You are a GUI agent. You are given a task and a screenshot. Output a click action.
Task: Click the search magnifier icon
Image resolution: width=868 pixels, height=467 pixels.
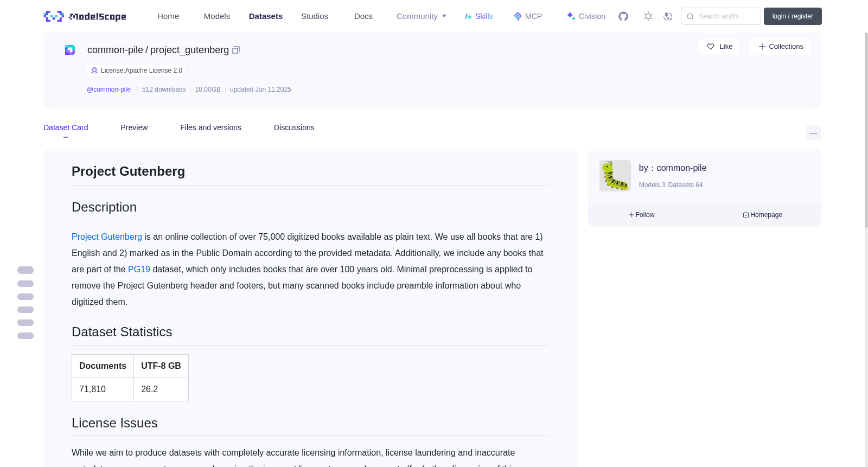tap(690, 16)
